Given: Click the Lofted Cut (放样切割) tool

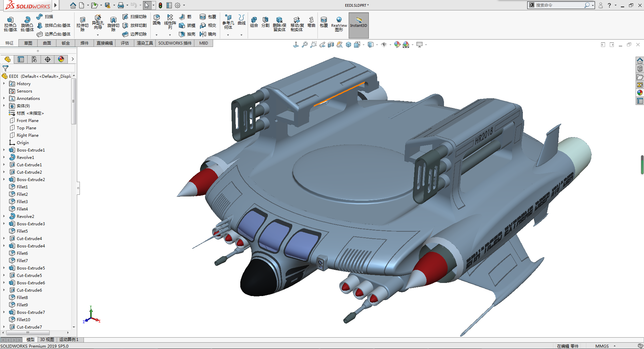Looking at the screenshot, I should click(x=135, y=25).
